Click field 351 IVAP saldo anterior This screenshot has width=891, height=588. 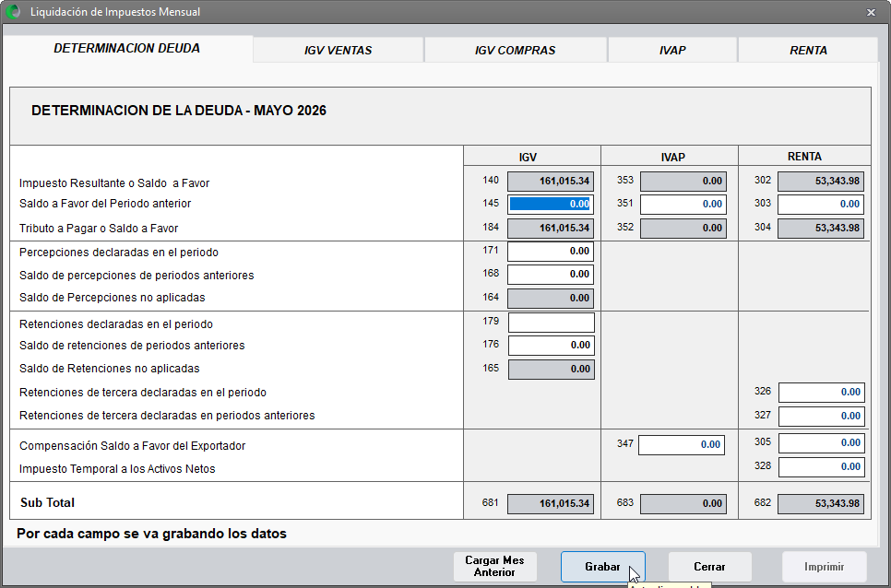(683, 204)
